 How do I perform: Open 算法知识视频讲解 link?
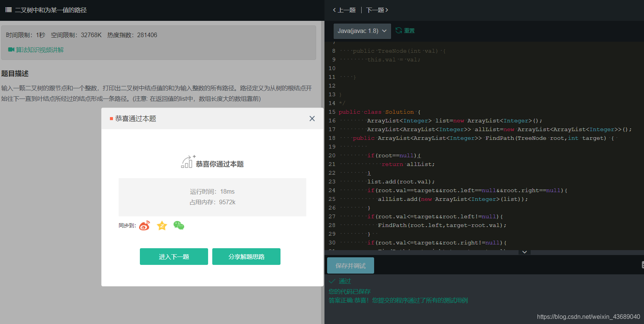(39, 50)
